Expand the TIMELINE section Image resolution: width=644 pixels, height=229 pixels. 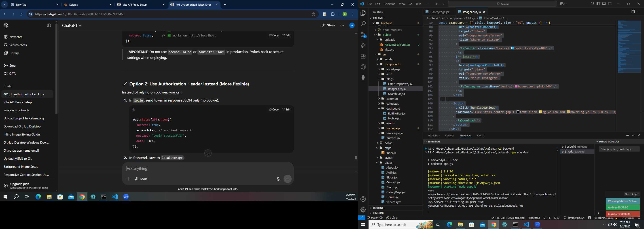coord(378,213)
